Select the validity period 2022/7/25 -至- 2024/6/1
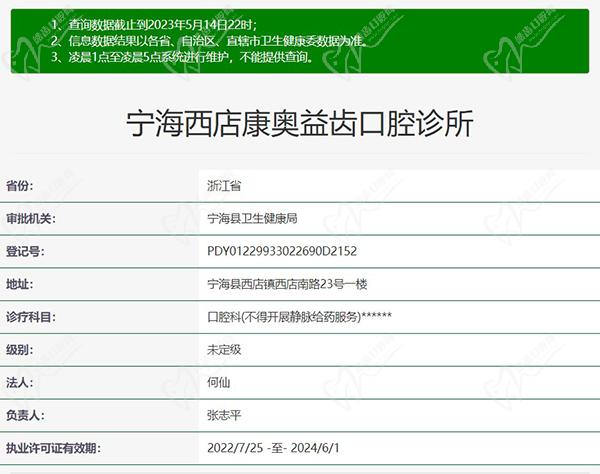600x474 pixels. (x=274, y=448)
